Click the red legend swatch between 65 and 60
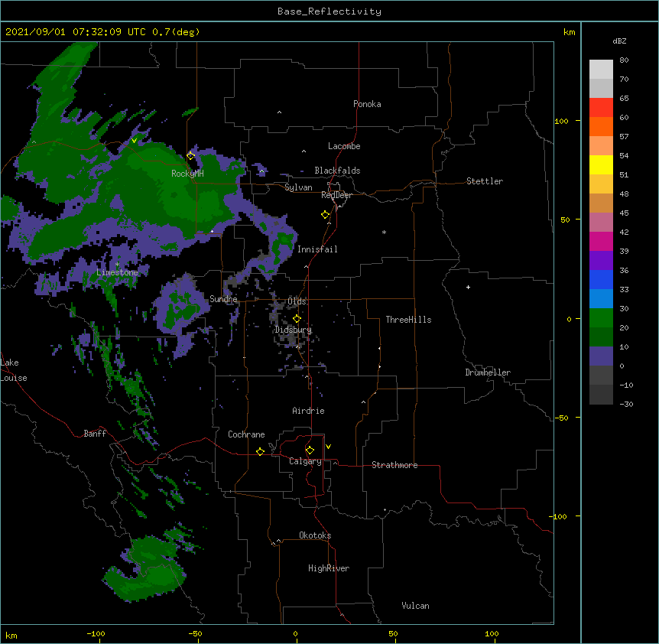659x644 pixels. point(601,107)
